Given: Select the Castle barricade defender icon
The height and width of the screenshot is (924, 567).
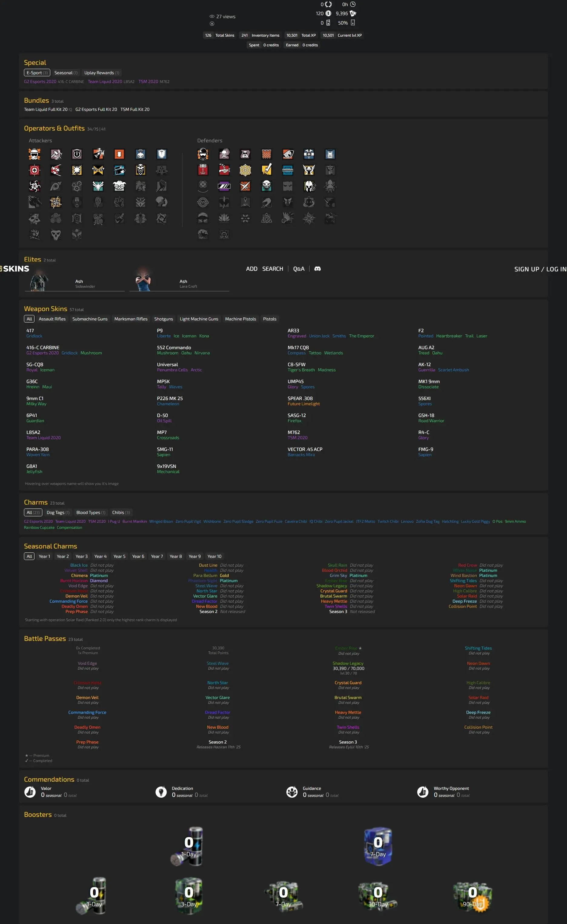Looking at the screenshot, I should (266, 154).
